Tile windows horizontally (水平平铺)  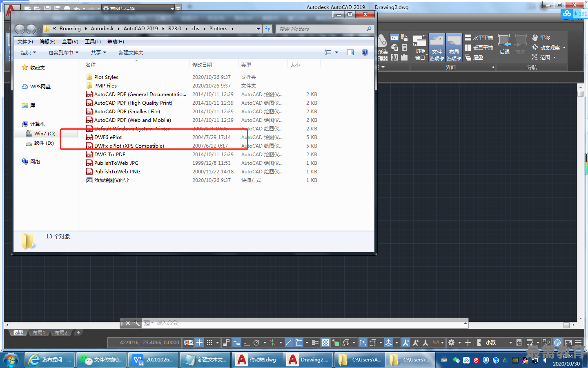point(479,38)
